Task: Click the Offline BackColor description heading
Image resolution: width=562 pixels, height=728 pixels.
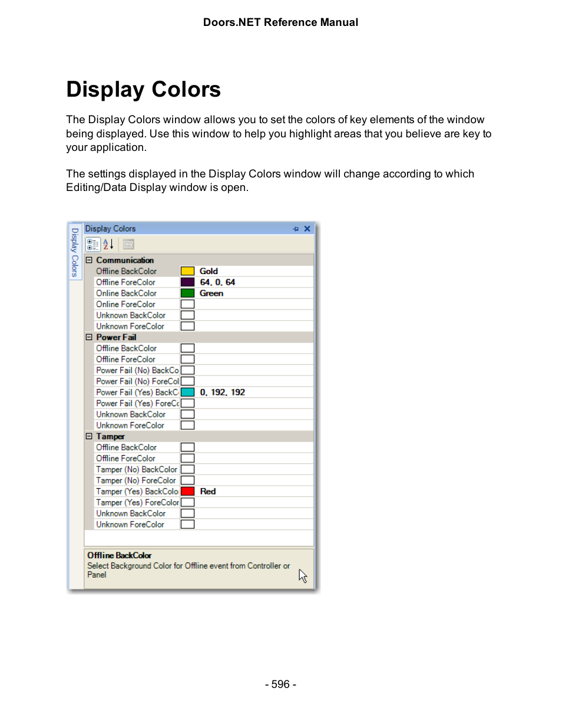Action: coord(120,555)
